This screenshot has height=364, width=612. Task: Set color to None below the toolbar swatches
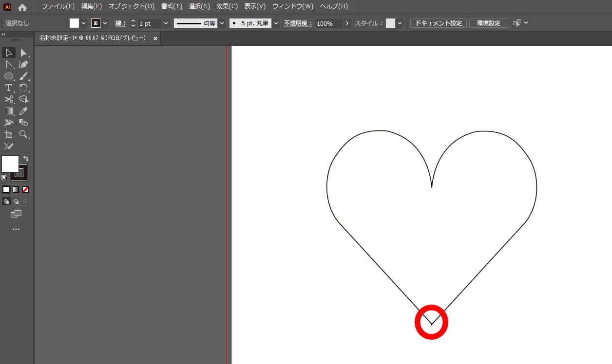(25, 189)
